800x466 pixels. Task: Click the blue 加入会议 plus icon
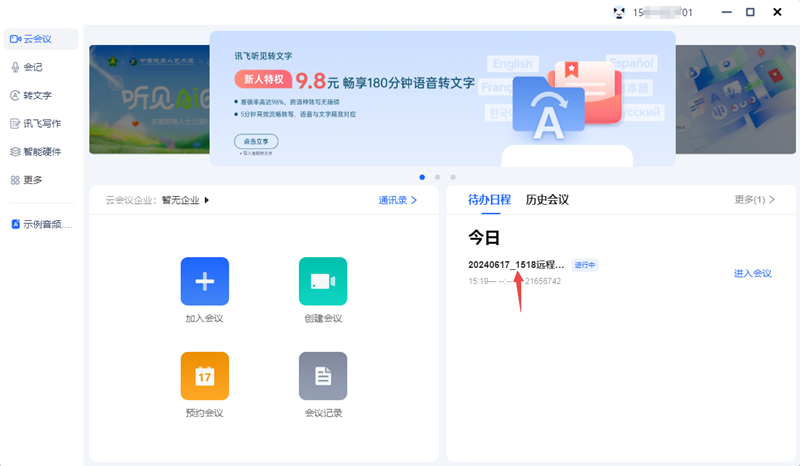tap(205, 281)
